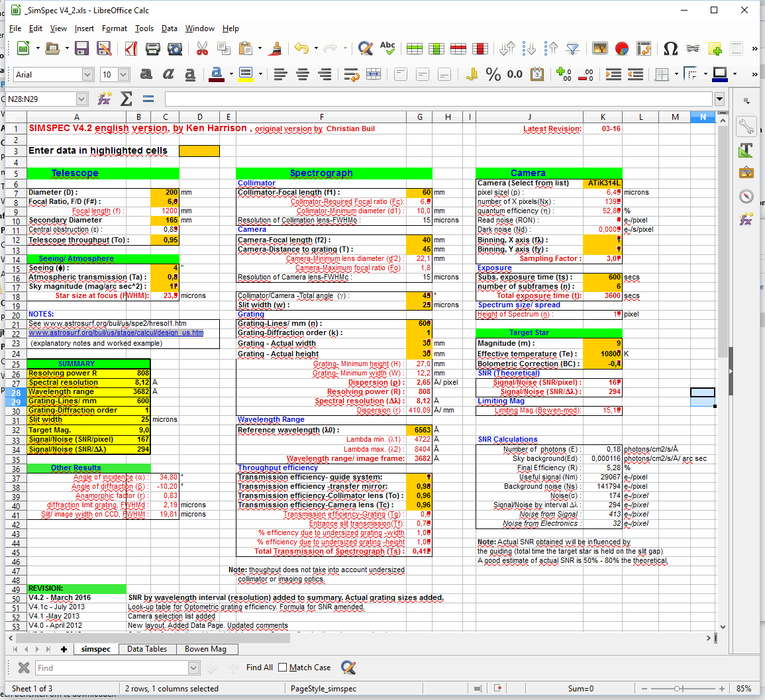Toggle the Match Case checkbox
Screen dimensions: 765x700
(283, 668)
